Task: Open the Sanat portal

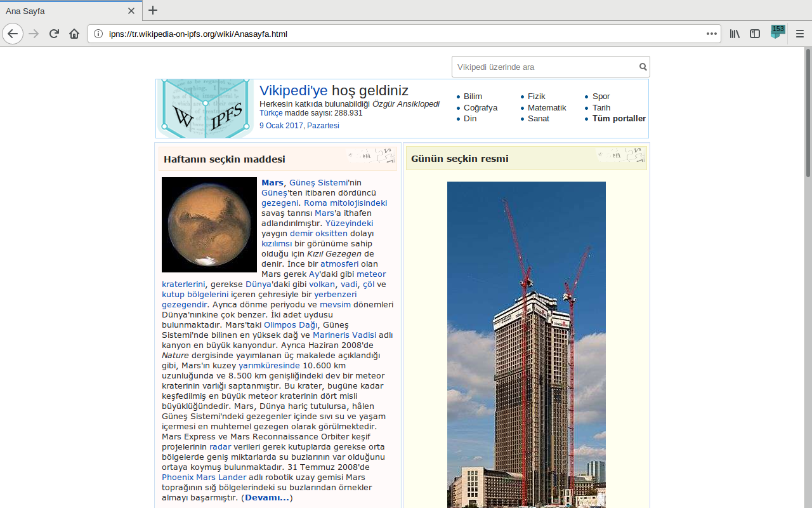Action: click(539, 119)
